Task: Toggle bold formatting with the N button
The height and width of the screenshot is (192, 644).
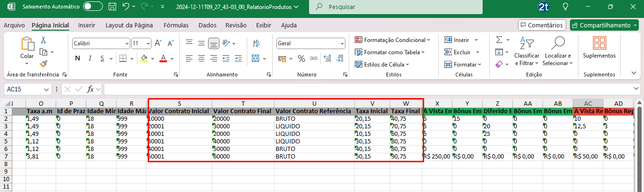Action: (77, 58)
